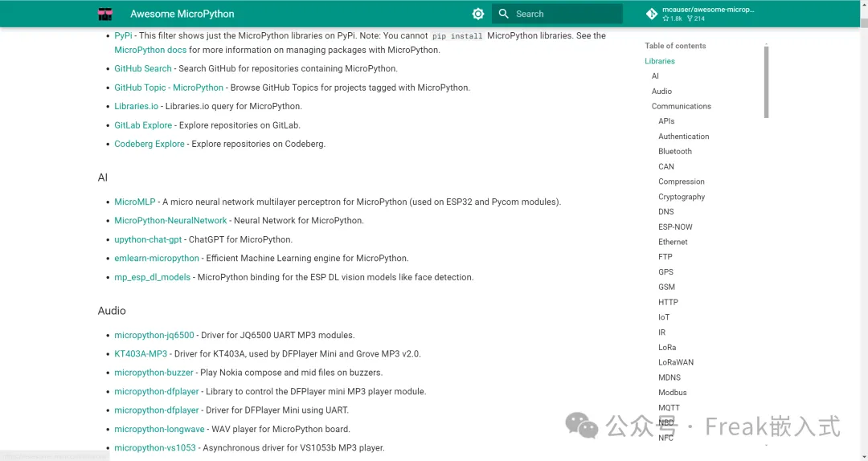Image resolution: width=868 pixels, height=461 pixels.
Task: Click the search magnifier icon
Action: pos(503,14)
